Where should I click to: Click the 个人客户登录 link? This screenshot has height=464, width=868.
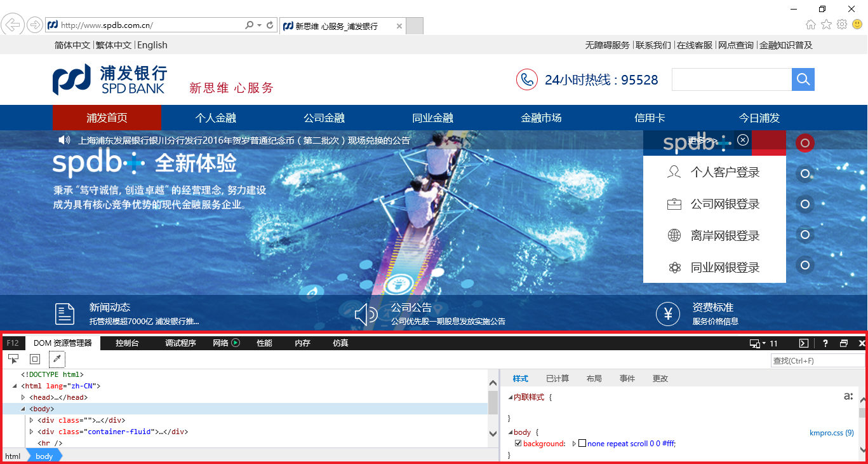click(x=725, y=172)
